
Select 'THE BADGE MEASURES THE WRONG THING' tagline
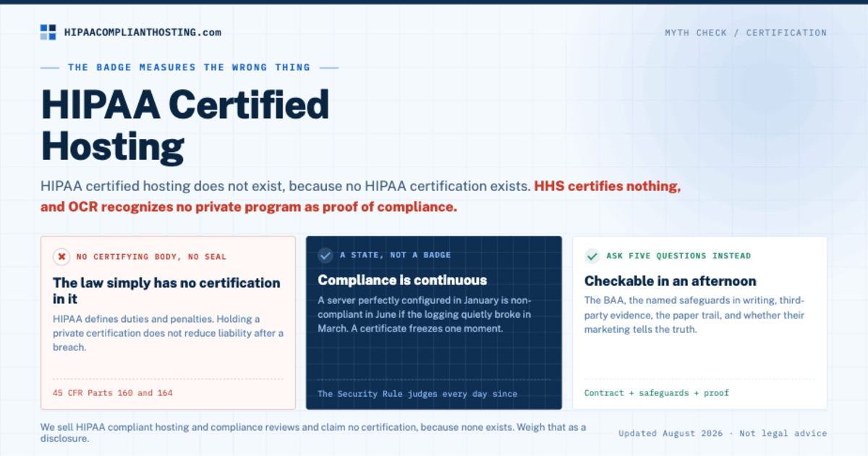click(189, 67)
